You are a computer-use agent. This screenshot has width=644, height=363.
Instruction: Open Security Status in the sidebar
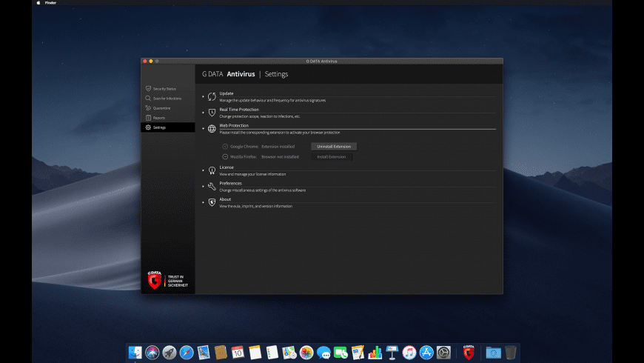pos(168,89)
